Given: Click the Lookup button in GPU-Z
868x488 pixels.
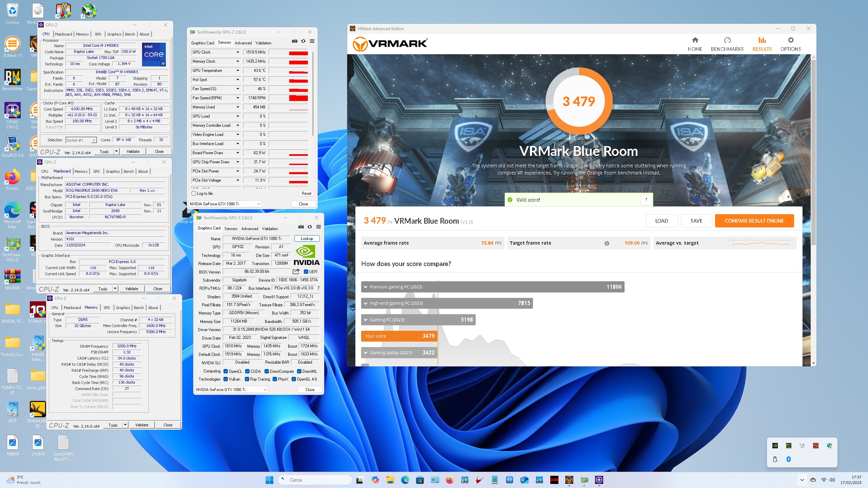Looking at the screenshot, I should point(307,239).
